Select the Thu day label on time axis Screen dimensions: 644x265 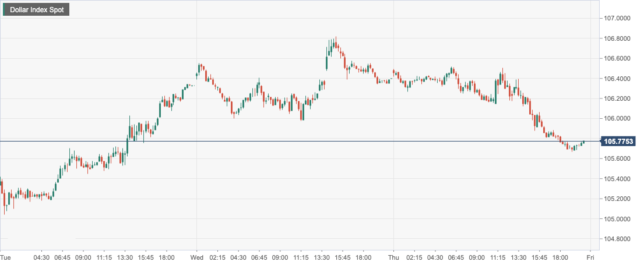pyautogui.click(x=393, y=257)
